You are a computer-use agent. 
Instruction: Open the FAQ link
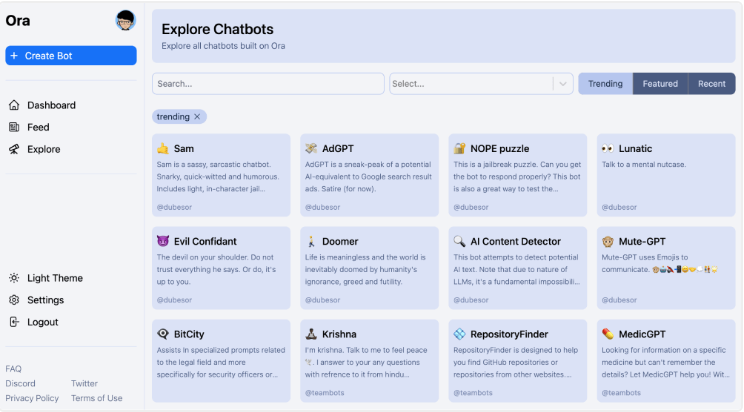13,369
